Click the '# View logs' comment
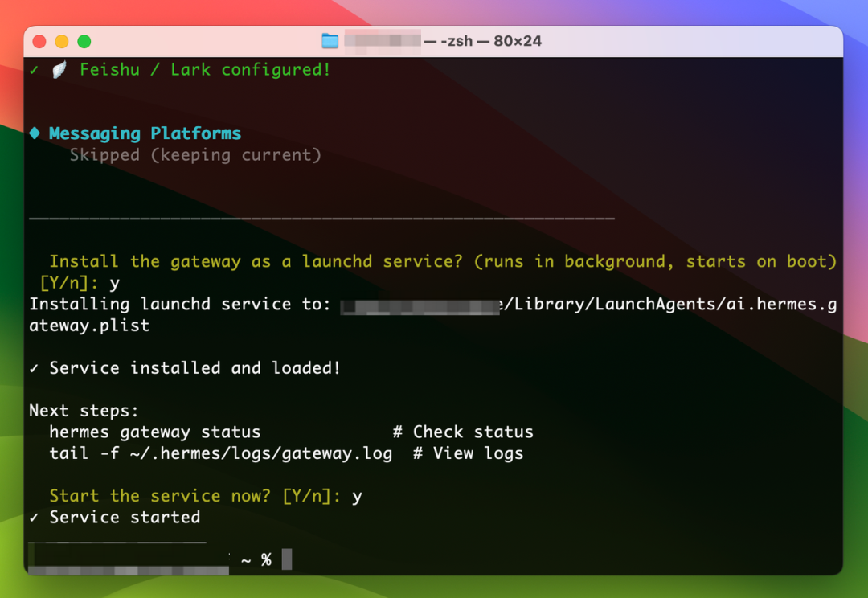Image resolution: width=868 pixels, height=598 pixels. pos(468,453)
